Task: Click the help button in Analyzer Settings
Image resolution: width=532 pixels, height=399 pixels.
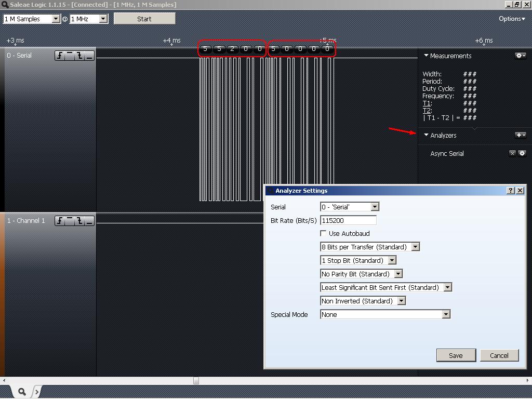Action: coord(511,191)
